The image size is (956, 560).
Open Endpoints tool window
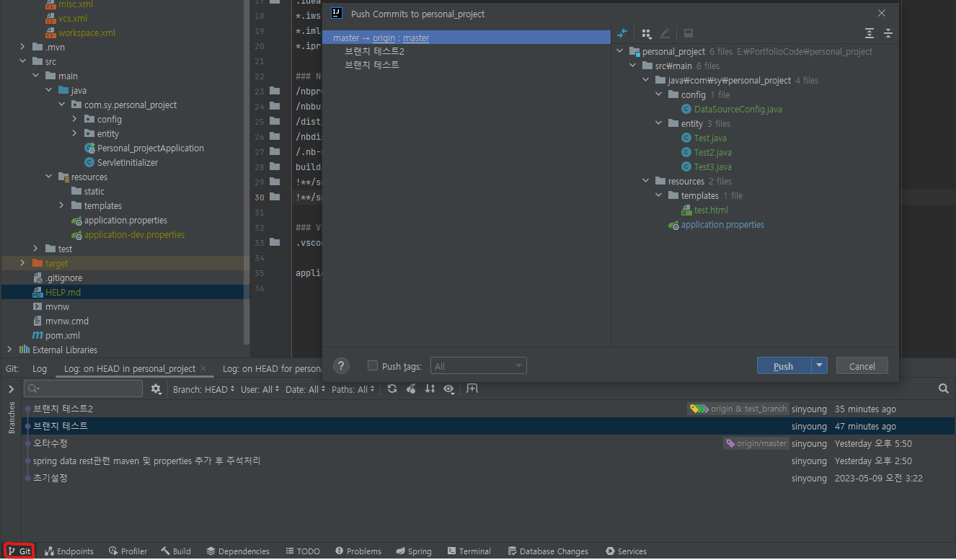(x=69, y=551)
